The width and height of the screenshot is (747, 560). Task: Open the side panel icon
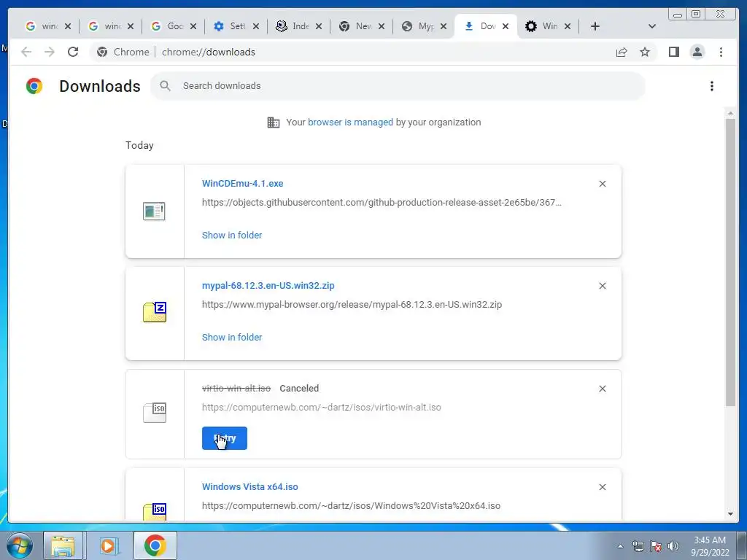click(x=673, y=52)
